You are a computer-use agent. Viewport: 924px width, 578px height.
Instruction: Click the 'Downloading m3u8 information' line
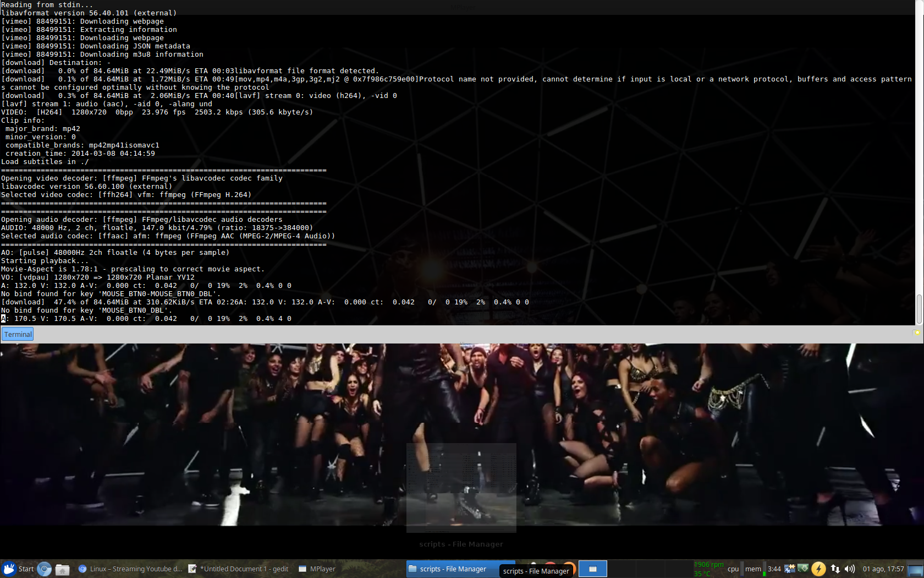coord(102,54)
